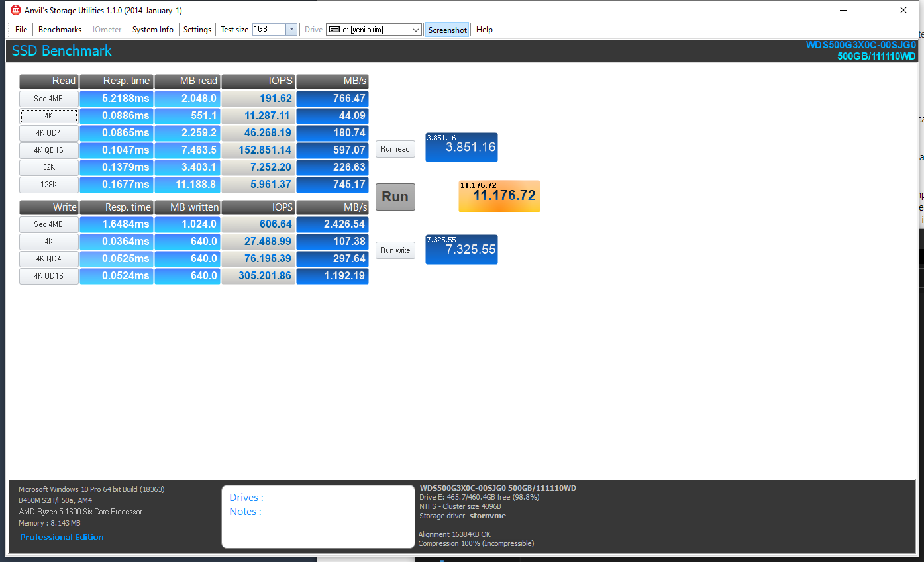Click the 4K QD16 write test button
The image size is (924, 562).
(x=49, y=276)
